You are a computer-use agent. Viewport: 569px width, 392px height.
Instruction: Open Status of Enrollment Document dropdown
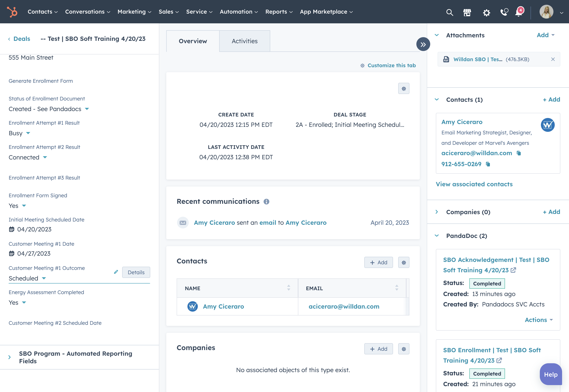[87, 109]
